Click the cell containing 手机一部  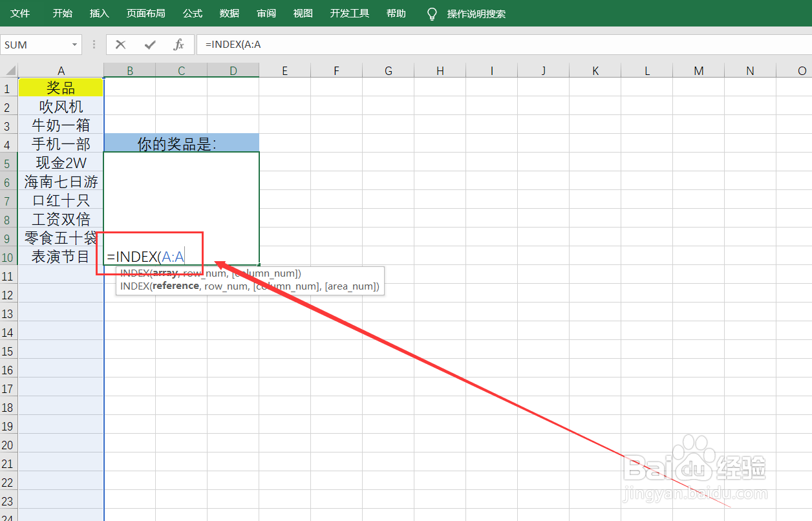click(x=61, y=144)
